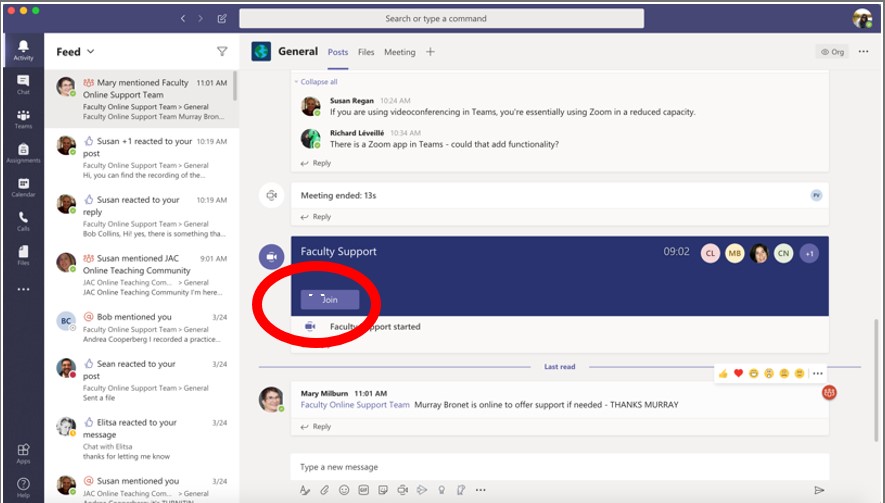Click the Type a new message field
Screen dimensions: 885x503
[x=559, y=467]
